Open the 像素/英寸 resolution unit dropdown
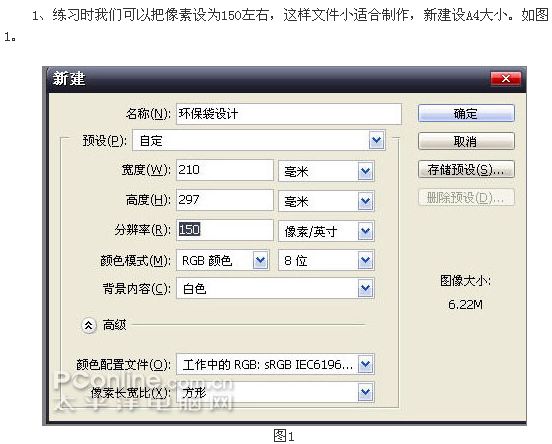The height and width of the screenshot is (444, 552). click(x=326, y=231)
